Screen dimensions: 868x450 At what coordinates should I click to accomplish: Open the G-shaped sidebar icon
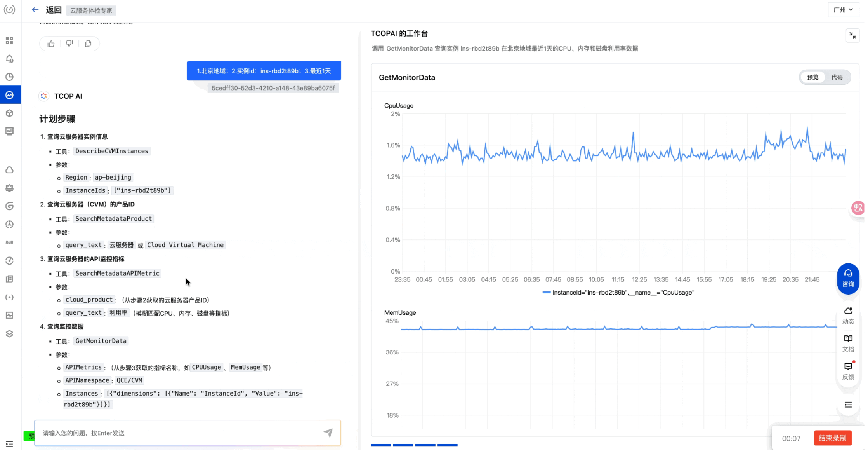pos(9,206)
